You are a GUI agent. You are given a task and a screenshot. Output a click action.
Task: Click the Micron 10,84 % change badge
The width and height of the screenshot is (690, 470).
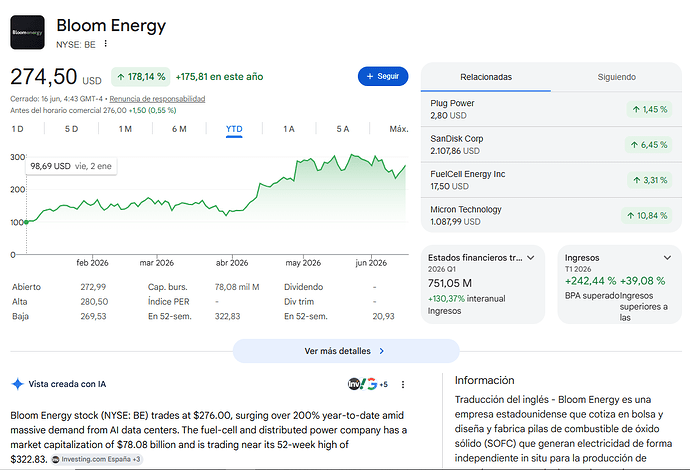(x=647, y=215)
